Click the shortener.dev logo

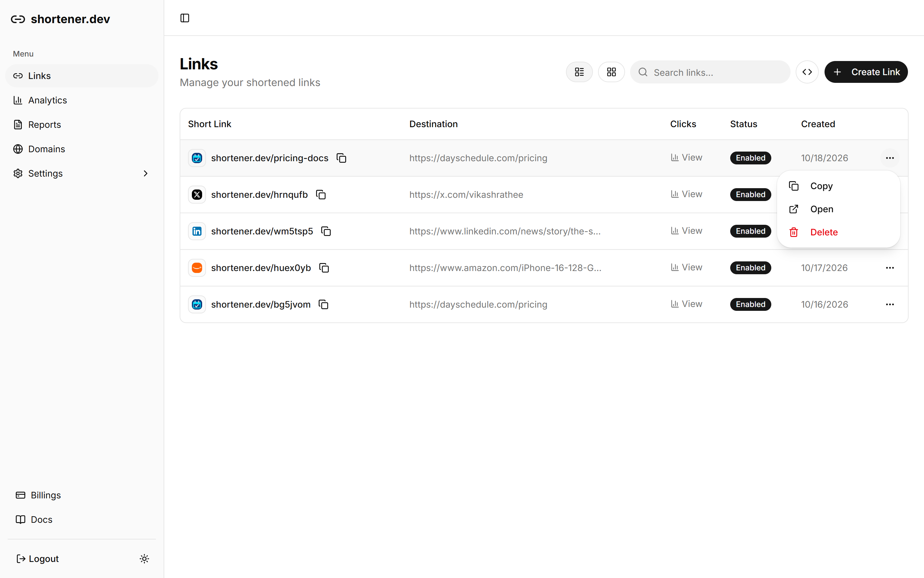[60, 19]
